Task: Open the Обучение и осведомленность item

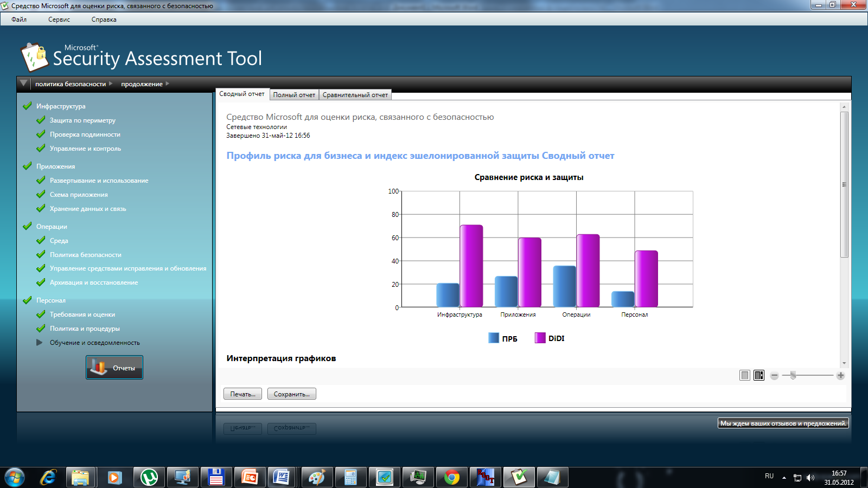Action: pyautogui.click(x=95, y=343)
